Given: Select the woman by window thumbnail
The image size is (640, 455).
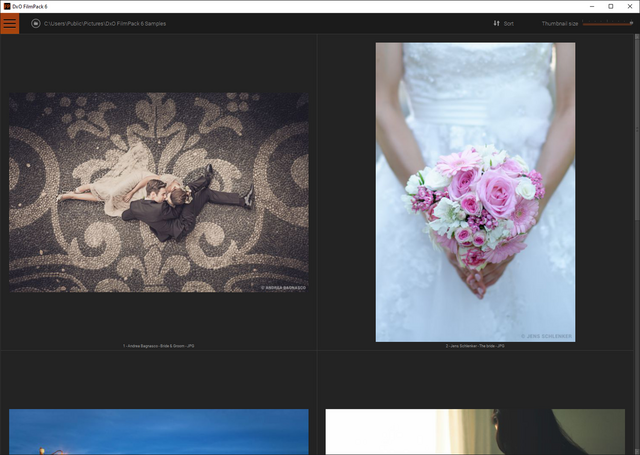Looking at the screenshot, I should (475, 432).
